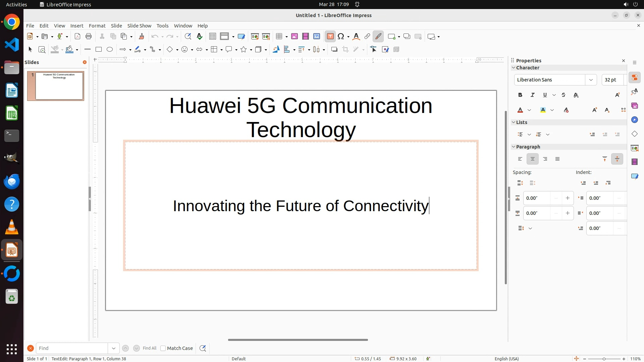Image resolution: width=644 pixels, height=362 pixels.
Task: Click the Insert Text Box icon
Action: click(330, 37)
